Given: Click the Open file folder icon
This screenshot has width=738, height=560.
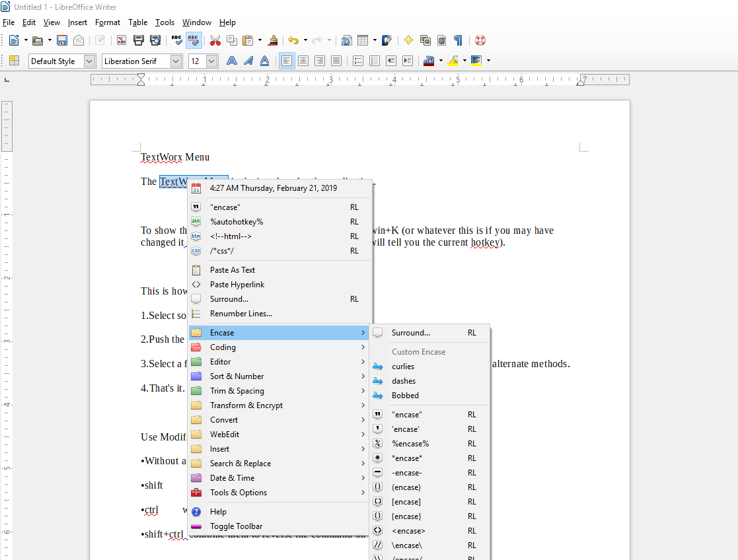Looking at the screenshot, I should (x=38, y=40).
